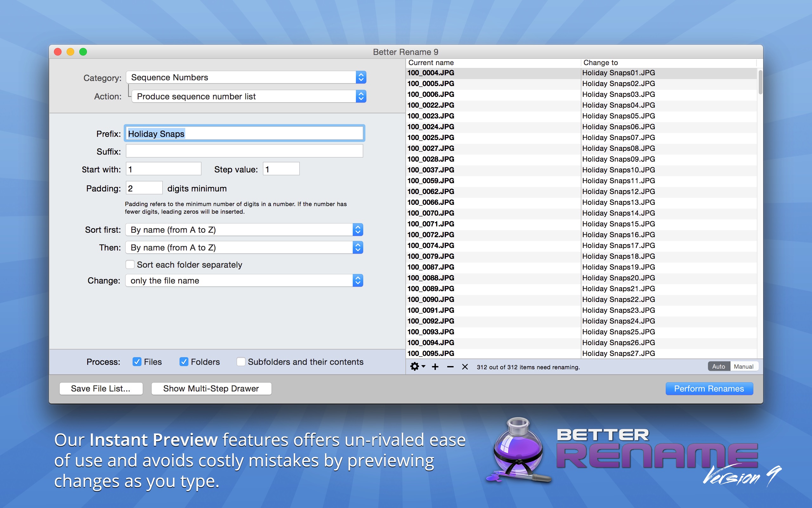Click Save File List button
Image resolution: width=812 pixels, height=508 pixels.
(x=101, y=388)
